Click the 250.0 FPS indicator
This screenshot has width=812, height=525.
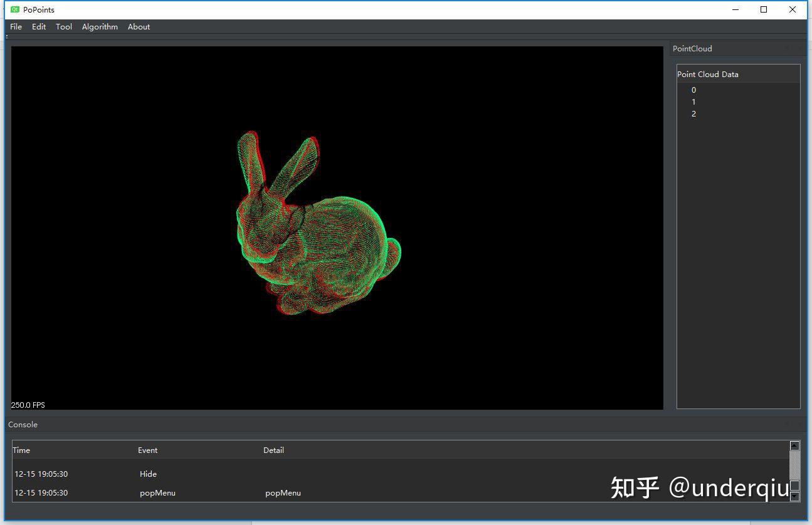(28, 405)
